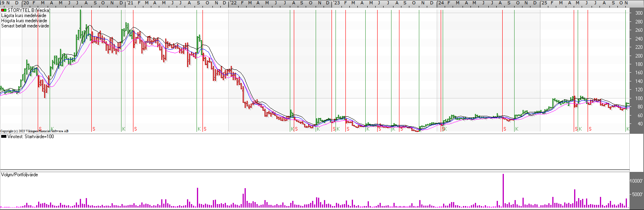
Task: Click the red S sell signal at August 2020
Action: (x=94, y=129)
